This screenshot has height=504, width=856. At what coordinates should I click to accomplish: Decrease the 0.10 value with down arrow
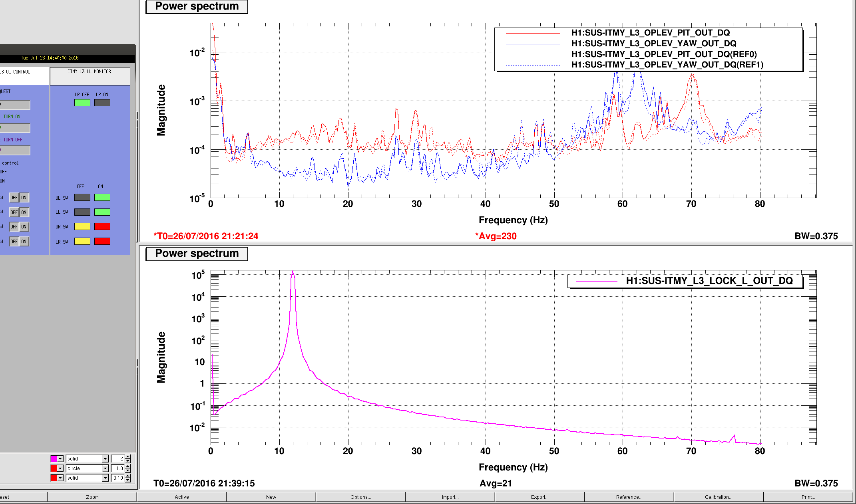[128, 480]
